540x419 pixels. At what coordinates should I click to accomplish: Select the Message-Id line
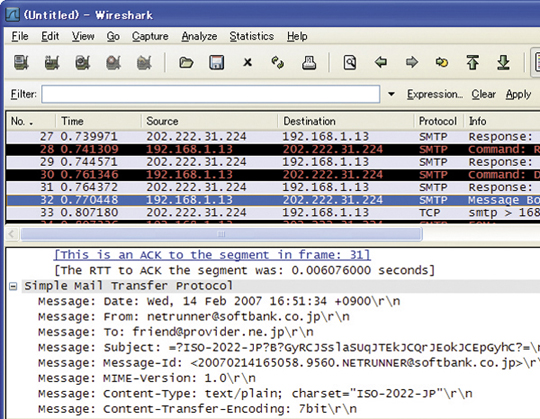[x=289, y=363]
